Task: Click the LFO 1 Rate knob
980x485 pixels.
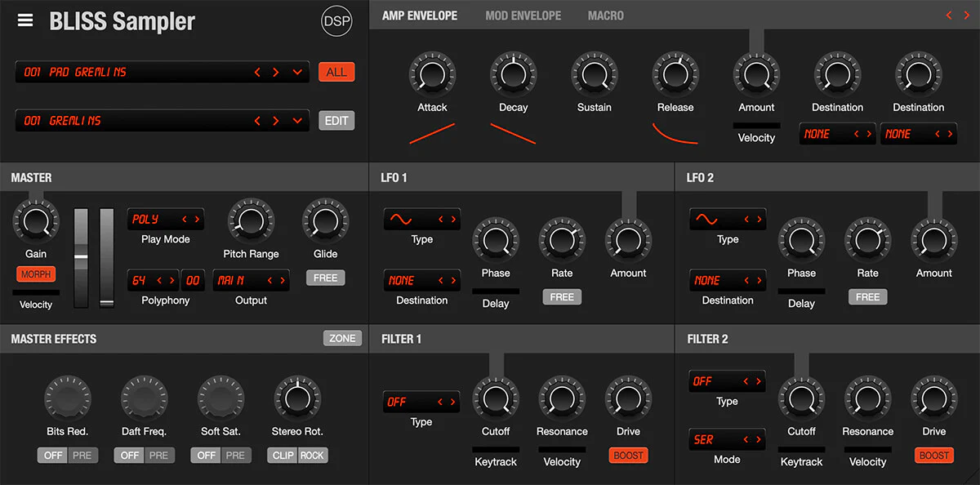Action: tap(562, 240)
